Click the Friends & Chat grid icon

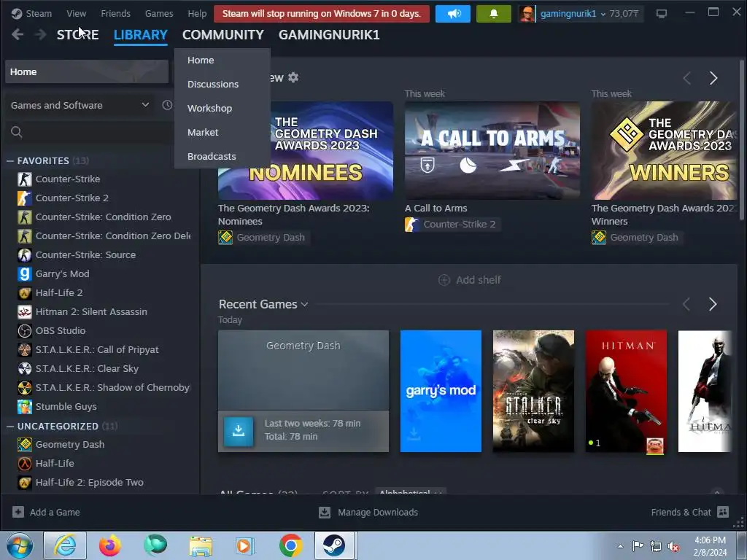tap(723, 512)
